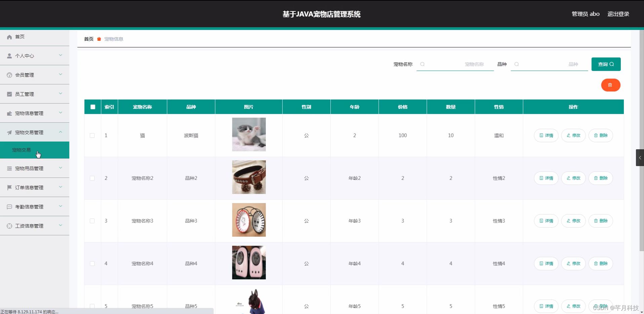Click the 订单信息管理 flag icon

[x=9, y=187]
